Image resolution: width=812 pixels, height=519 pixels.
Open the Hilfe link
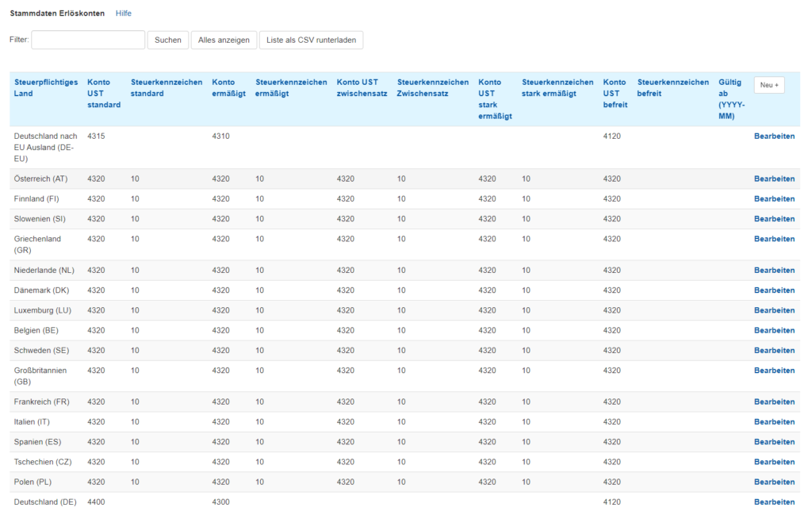123,13
